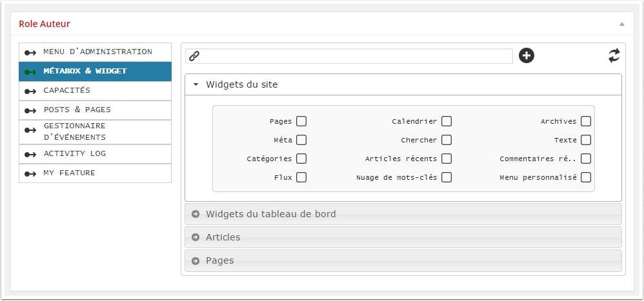Toggle the Méta checkbox
The image size is (644, 301).
pos(301,140)
